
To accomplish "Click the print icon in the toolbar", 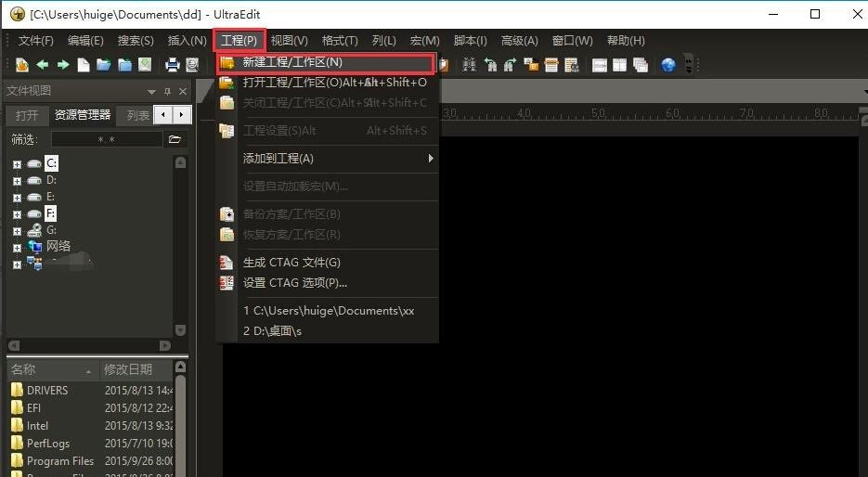I will tap(173, 65).
